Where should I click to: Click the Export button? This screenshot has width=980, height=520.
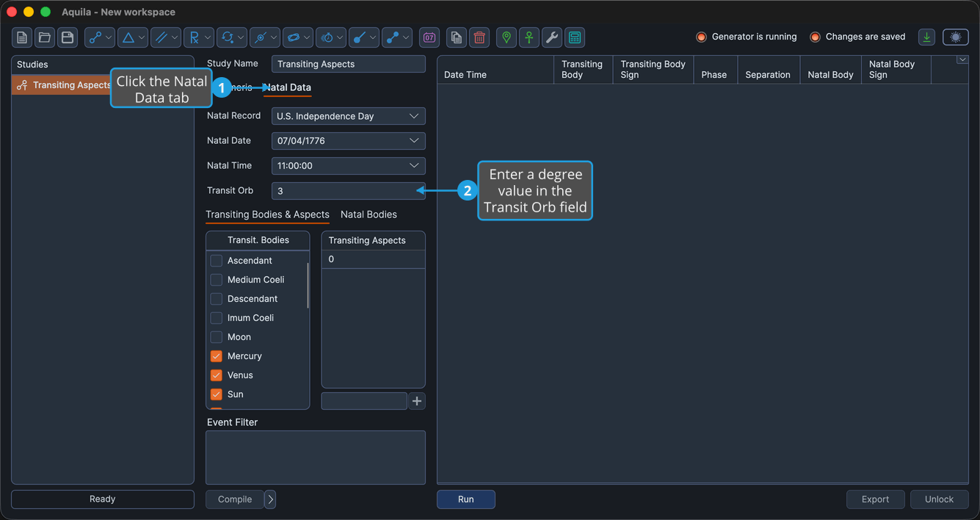[875, 499]
